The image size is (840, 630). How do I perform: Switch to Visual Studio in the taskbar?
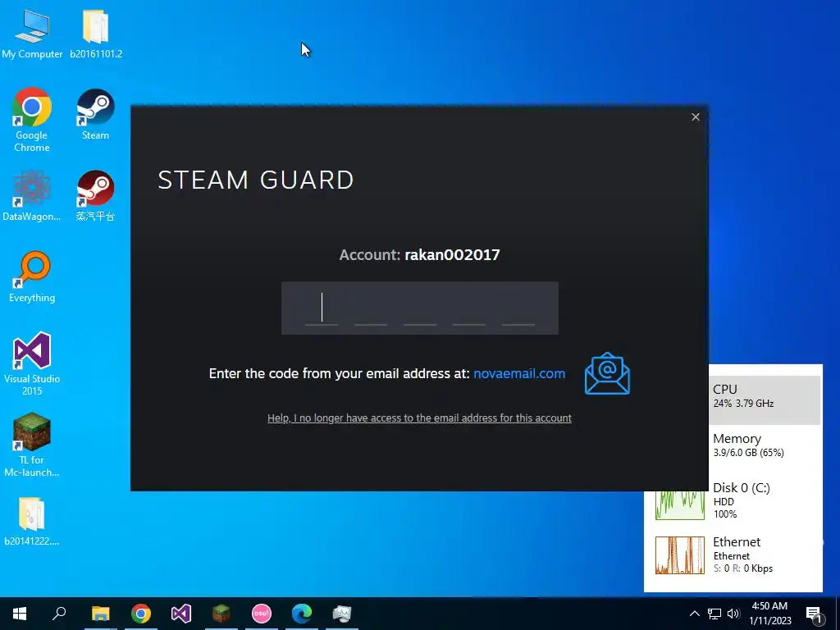click(181, 614)
